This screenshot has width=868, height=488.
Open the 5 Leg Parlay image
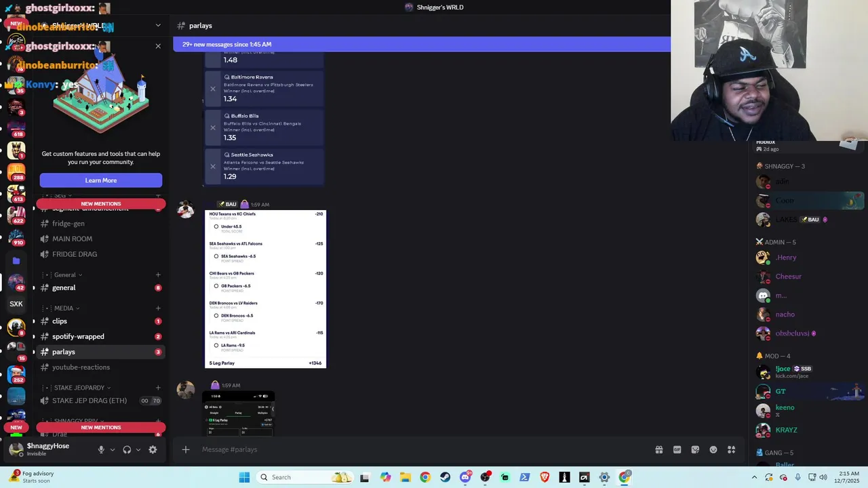point(265,289)
